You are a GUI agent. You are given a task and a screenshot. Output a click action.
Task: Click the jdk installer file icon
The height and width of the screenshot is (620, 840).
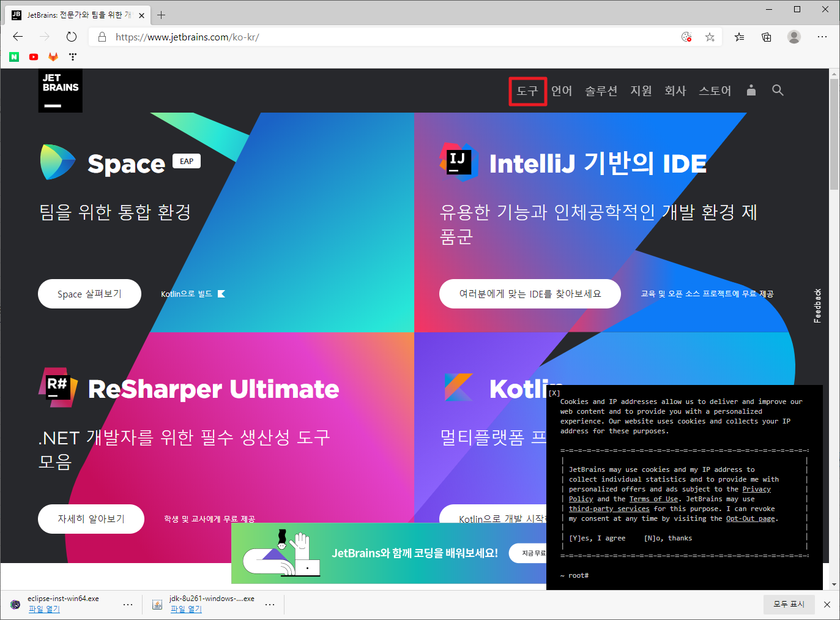pyautogui.click(x=157, y=605)
